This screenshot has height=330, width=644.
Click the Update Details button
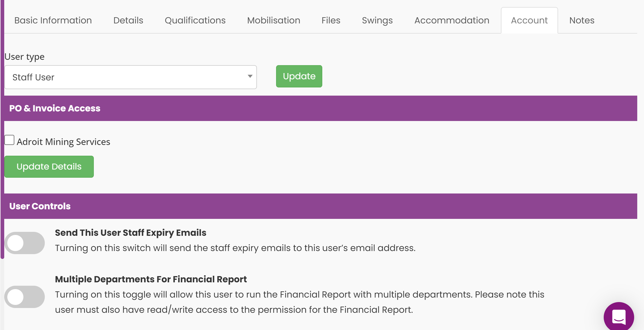point(49,166)
